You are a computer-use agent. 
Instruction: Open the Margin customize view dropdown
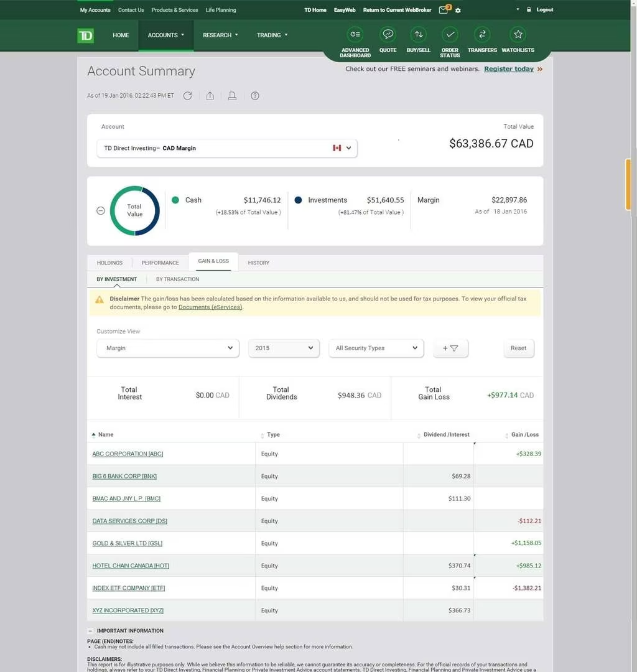(167, 348)
